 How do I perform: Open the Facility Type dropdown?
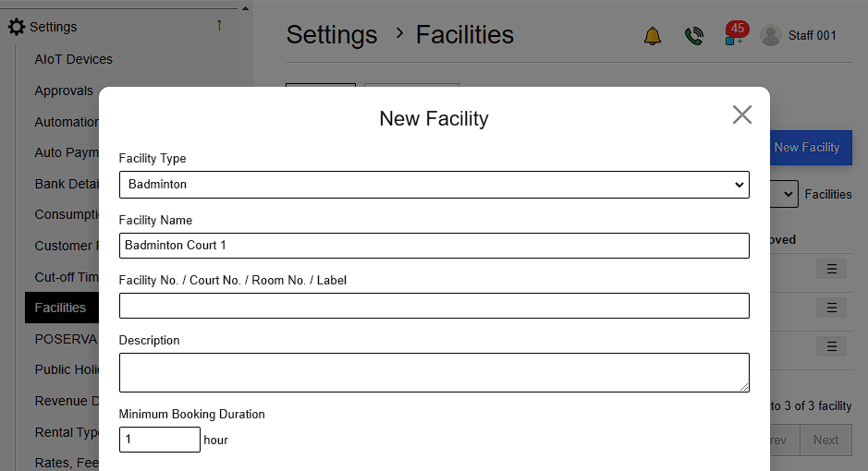(x=434, y=185)
